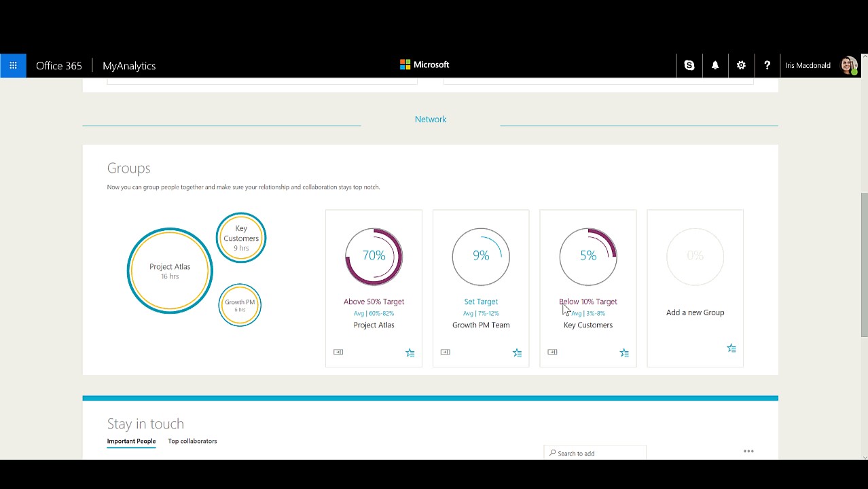Open the Office 365 app launcher grid

[13, 66]
